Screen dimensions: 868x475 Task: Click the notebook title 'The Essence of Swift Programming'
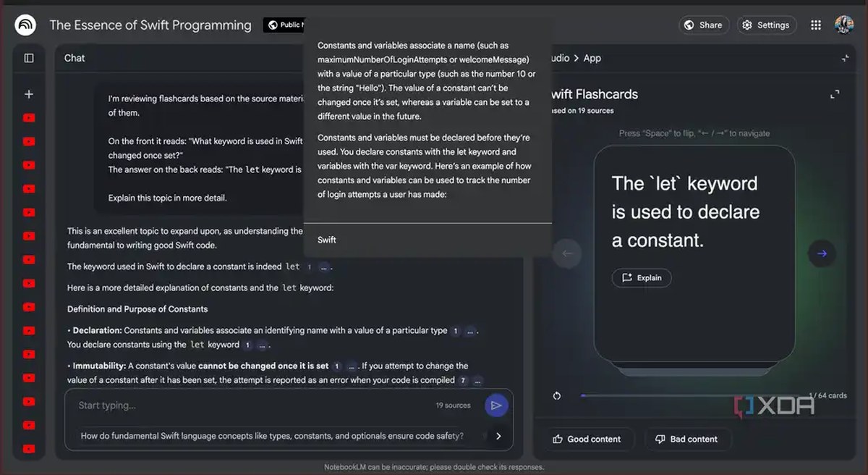pyautogui.click(x=150, y=25)
